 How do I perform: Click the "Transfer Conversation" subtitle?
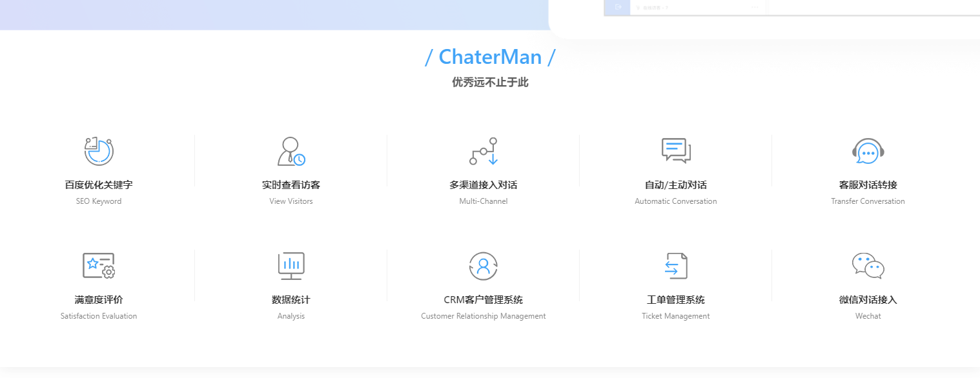click(x=868, y=201)
